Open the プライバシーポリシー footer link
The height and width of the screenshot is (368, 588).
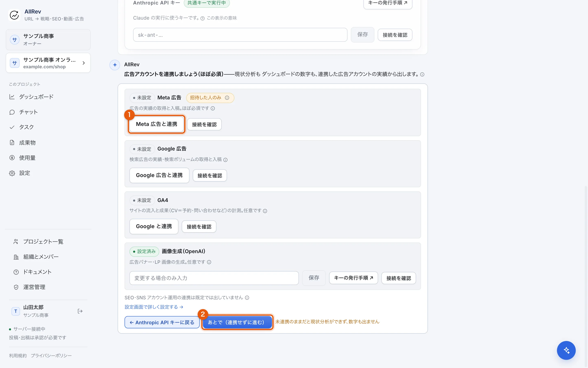point(51,356)
